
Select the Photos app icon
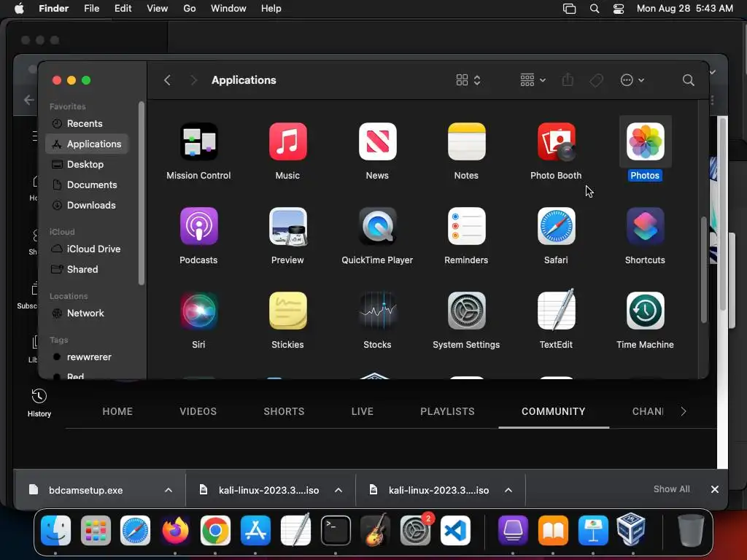click(645, 141)
